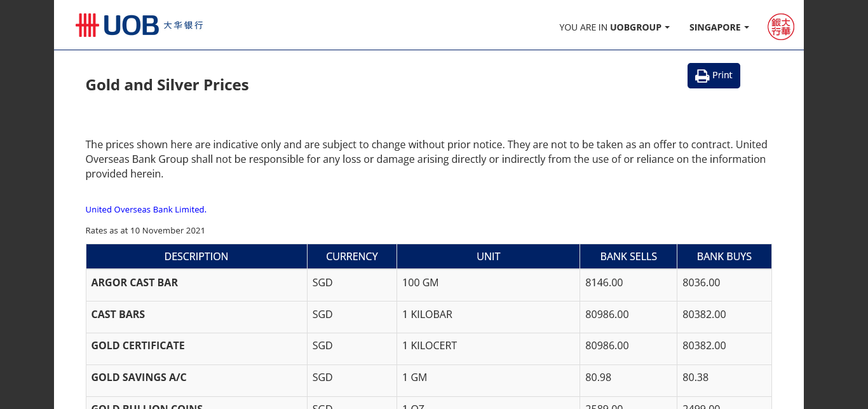Viewport: 868px width, 409px height.
Task: Select the ARGOR CAST BAR row label
Action: [135, 282]
